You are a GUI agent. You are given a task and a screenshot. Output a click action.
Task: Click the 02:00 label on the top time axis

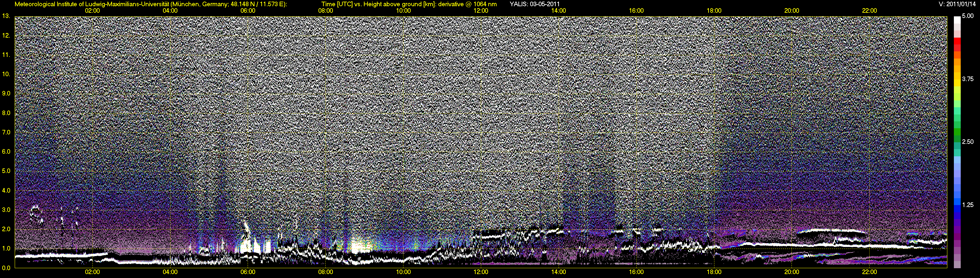(92, 11)
